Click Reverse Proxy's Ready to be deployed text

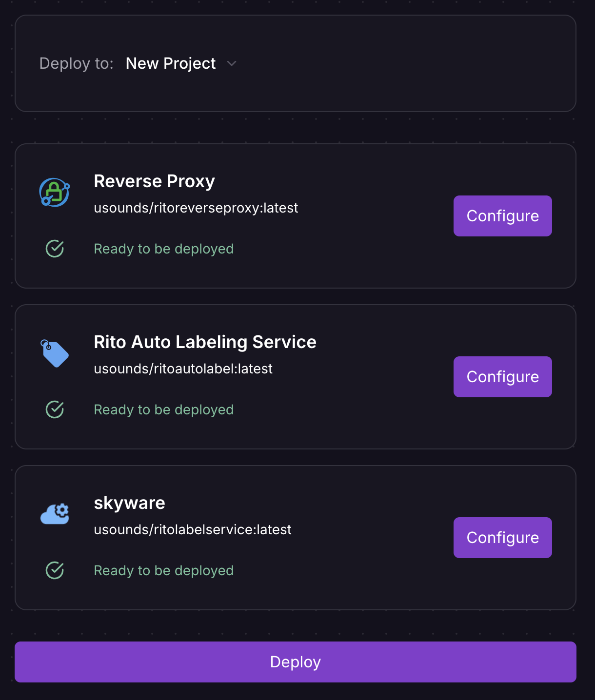pyautogui.click(x=163, y=249)
